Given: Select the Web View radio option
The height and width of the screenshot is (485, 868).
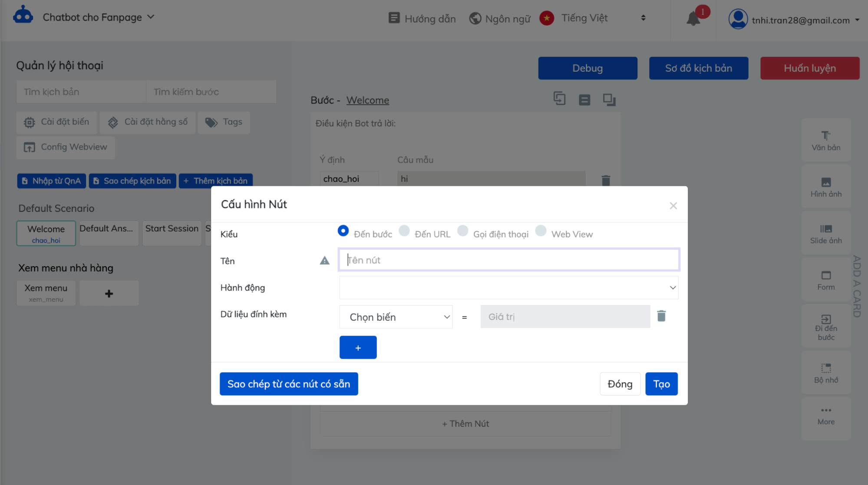Looking at the screenshot, I should [x=541, y=231].
